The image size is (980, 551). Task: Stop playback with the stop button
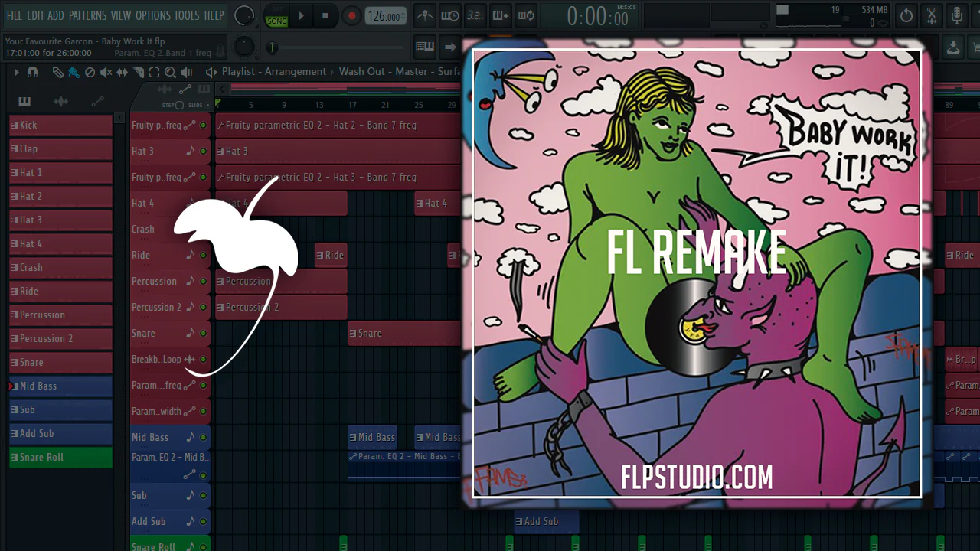[325, 15]
